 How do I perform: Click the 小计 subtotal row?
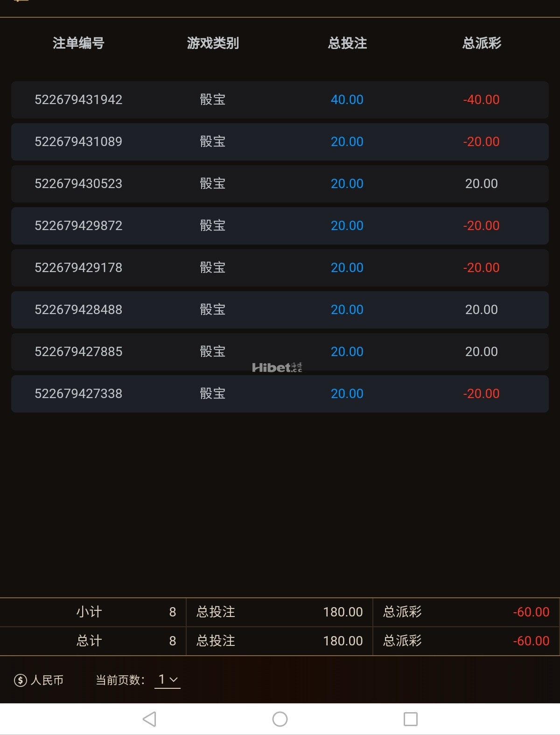click(89, 612)
